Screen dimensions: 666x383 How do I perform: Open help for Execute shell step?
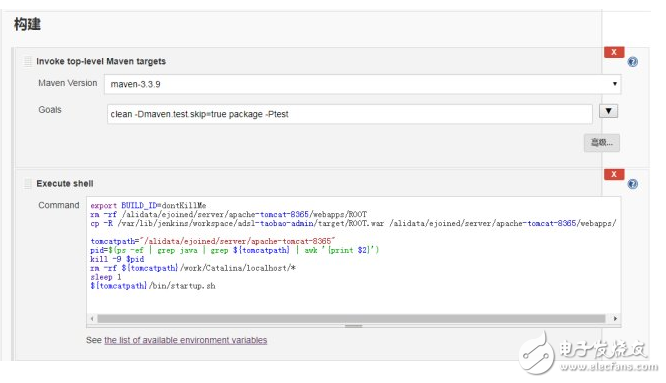tap(632, 184)
